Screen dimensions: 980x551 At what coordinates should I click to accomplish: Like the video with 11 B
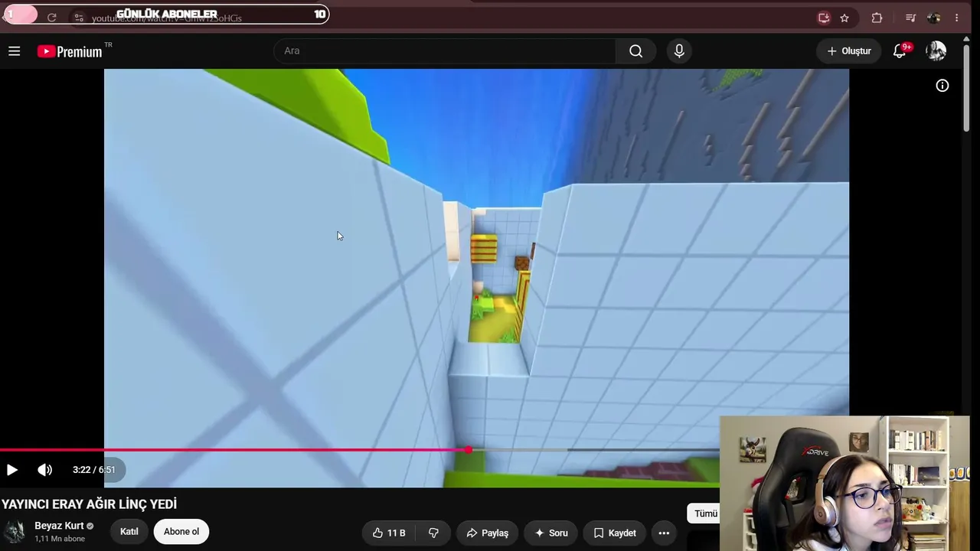click(389, 533)
